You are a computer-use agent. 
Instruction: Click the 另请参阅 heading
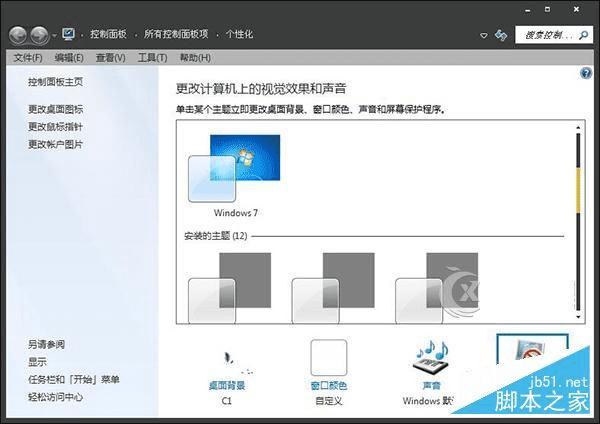click(x=46, y=344)
